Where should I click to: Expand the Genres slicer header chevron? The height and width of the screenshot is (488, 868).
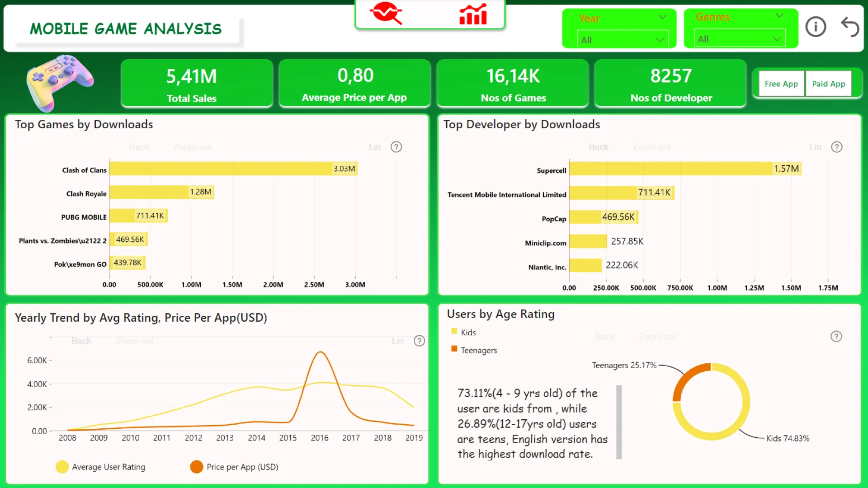pos(779,16)
